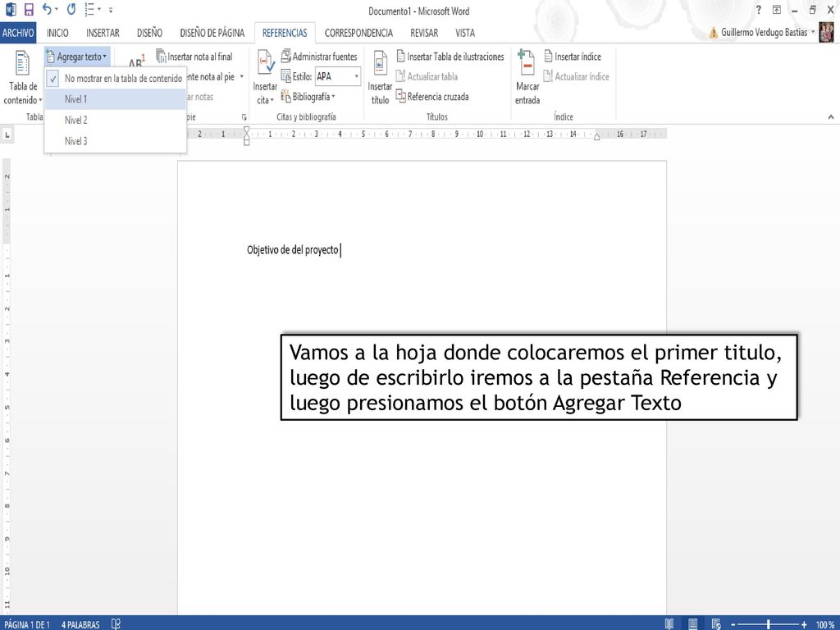Image resolution: width=840 pixels, height=630 pixels.
Task: Open footnotes dialog launcher
Action: pyautogui.click(x=244, y=116)
